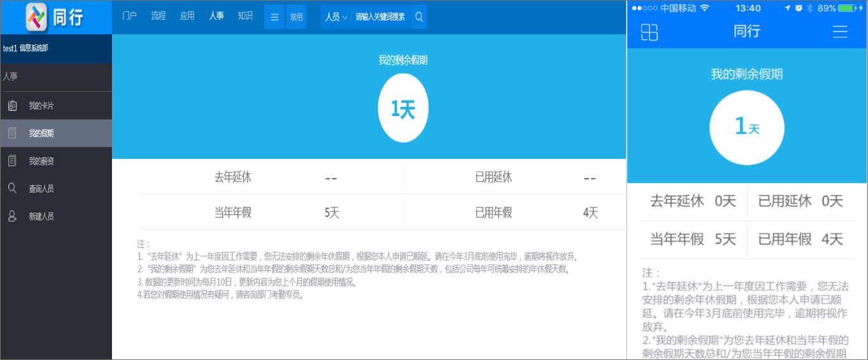Open the 门户 menu item
This screenshot has width=868, height=360.
pyautogui.click(x=129, y=16)
